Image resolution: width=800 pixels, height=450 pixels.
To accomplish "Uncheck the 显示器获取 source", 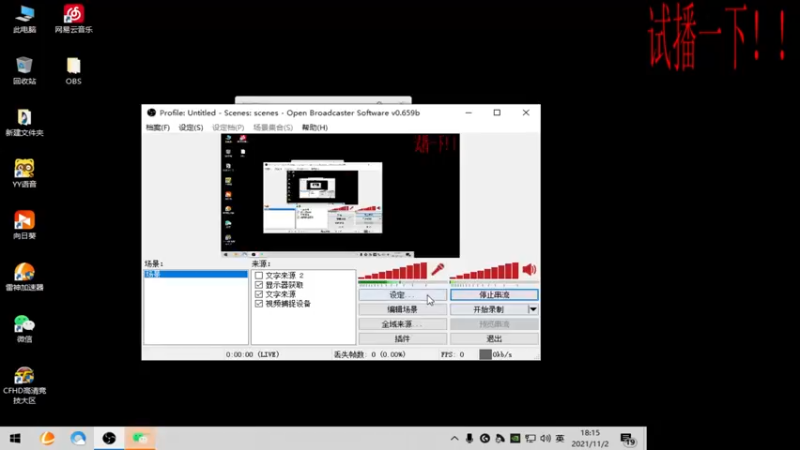I will 259,285.
